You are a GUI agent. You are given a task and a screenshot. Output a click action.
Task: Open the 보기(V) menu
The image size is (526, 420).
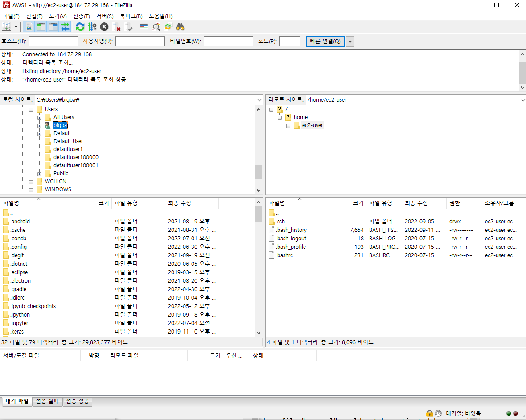pos(58,16)
